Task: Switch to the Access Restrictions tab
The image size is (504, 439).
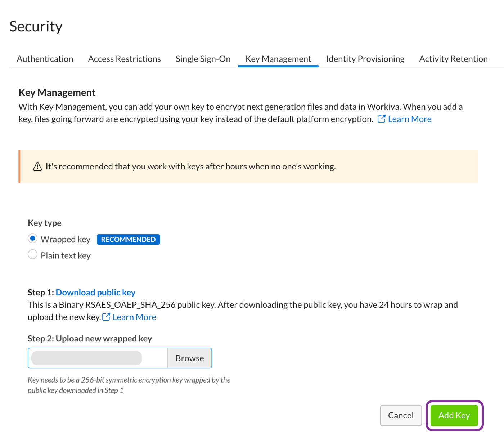Action: [124, 59]
